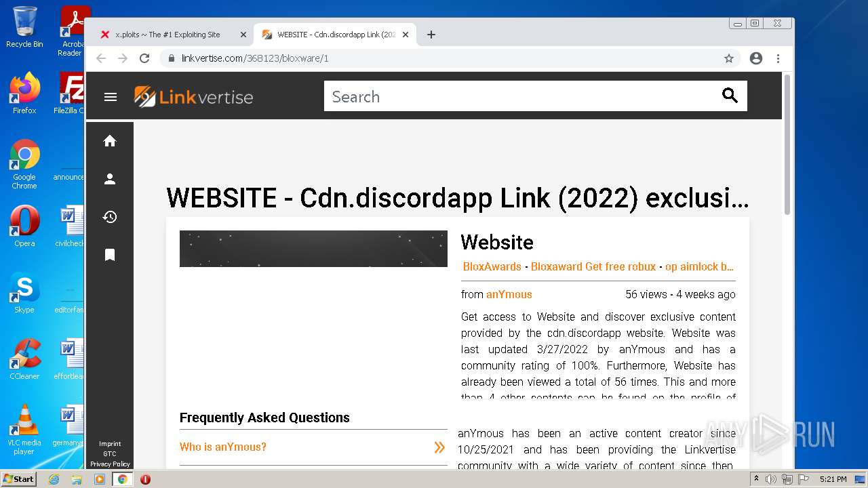Click the Frequently Asked Questions heading
Viewport: 868px width, 488px height.
tap(264, 418)
